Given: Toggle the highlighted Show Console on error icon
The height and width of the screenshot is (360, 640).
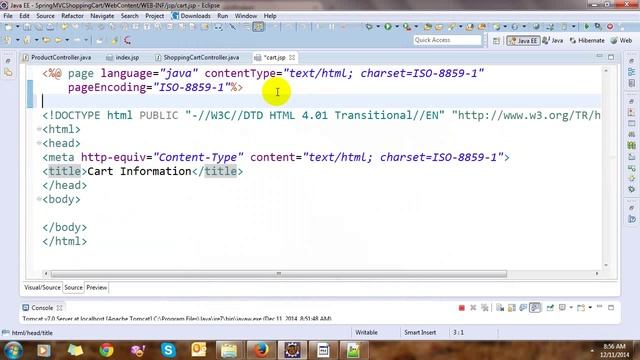Looking at the screenshot, I should 535,308.
